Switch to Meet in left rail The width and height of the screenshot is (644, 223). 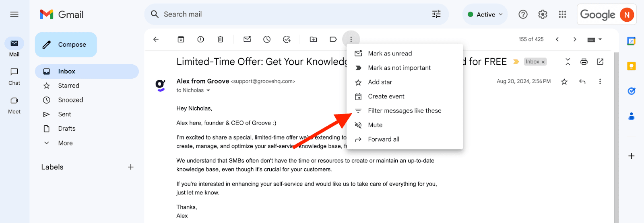tap(14, 105)
